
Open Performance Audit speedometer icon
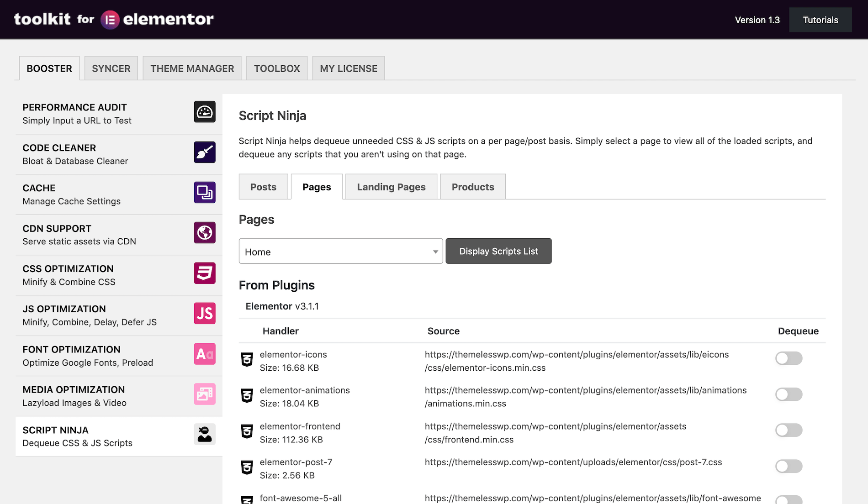[x=205, y=112]
